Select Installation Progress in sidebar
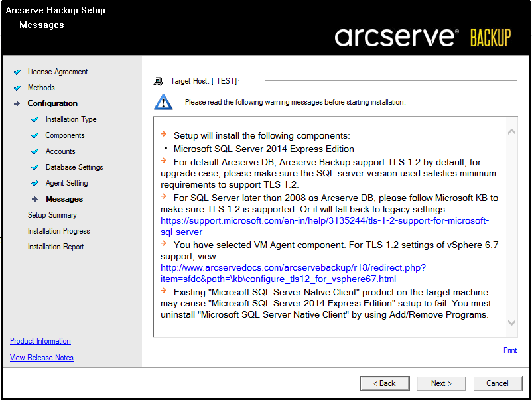 point(58,231)
